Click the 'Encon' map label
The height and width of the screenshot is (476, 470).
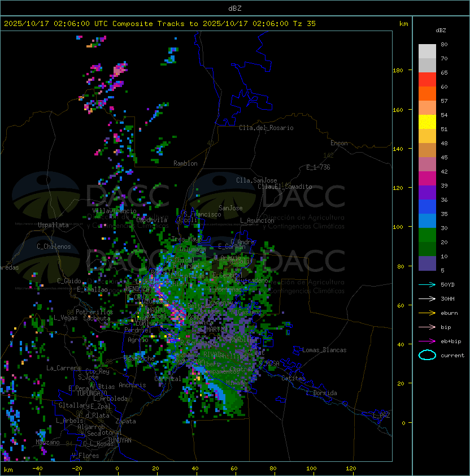(339, 143)
